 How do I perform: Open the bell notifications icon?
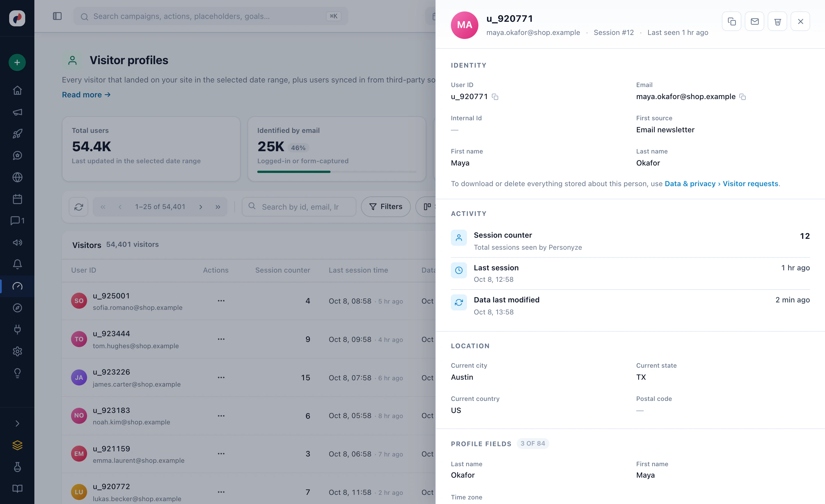click(x=17, y=264)
